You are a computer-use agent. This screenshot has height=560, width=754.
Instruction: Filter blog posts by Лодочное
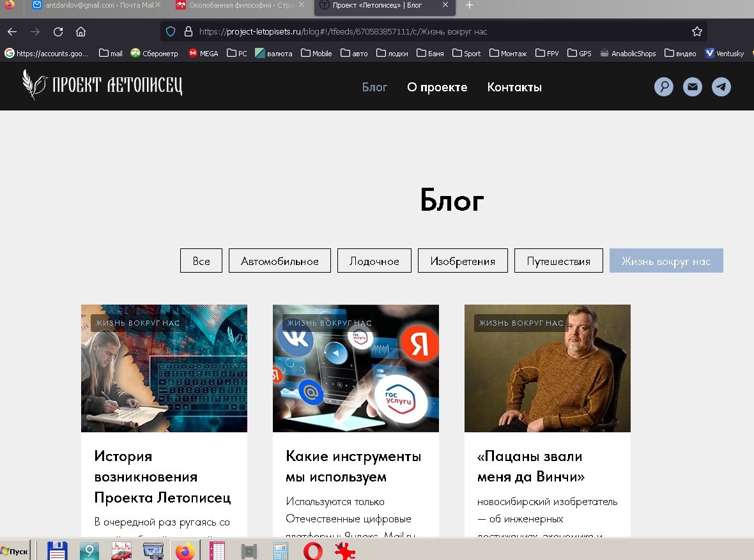[374, 261]
